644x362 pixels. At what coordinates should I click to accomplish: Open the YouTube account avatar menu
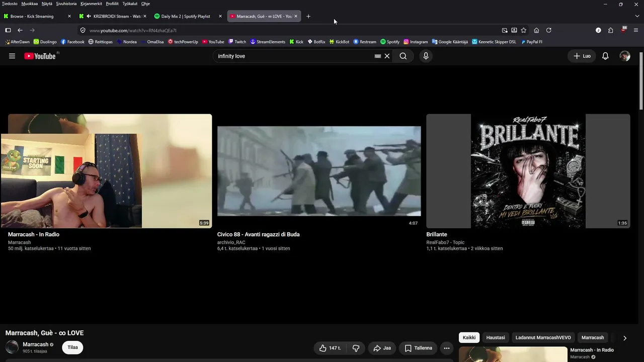point(625,56)
